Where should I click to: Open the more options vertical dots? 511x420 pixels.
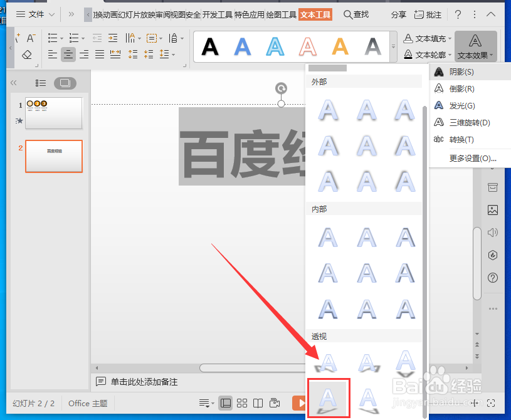click(475, 14)
